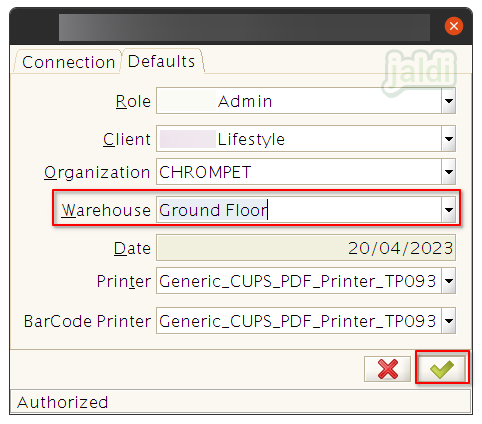Expand the Client dropdown arrow
Image resolution: width=482 pixels, height=424 pixels.
click(x=449, y=139)
